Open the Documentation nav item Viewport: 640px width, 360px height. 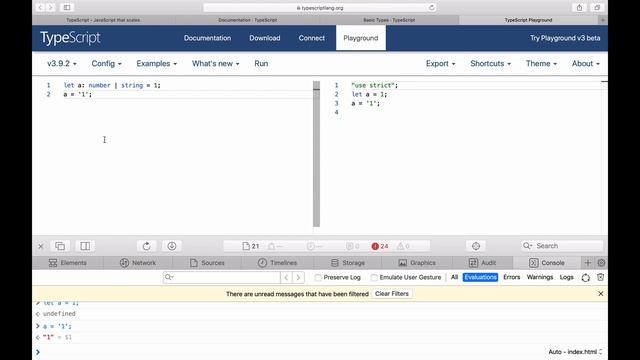(207, 38)
